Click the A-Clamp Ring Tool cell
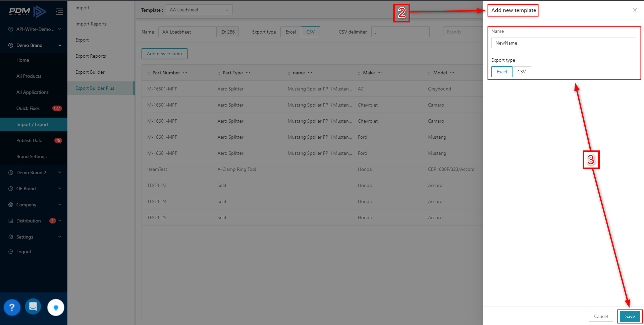Image resolution: width=644 pixels, height=325 pixels. 236,169
